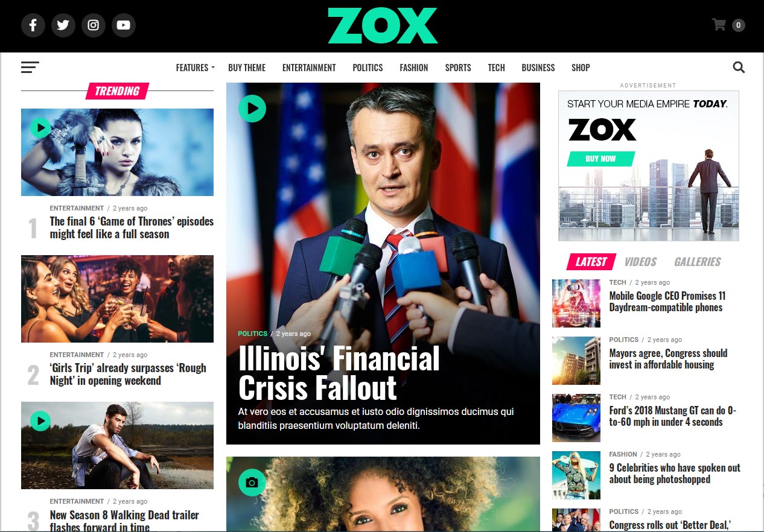This screenshot has height=532, width=764.
Task: Play video on Illinois' Financial Crisis article
Action: coord(252,109)
